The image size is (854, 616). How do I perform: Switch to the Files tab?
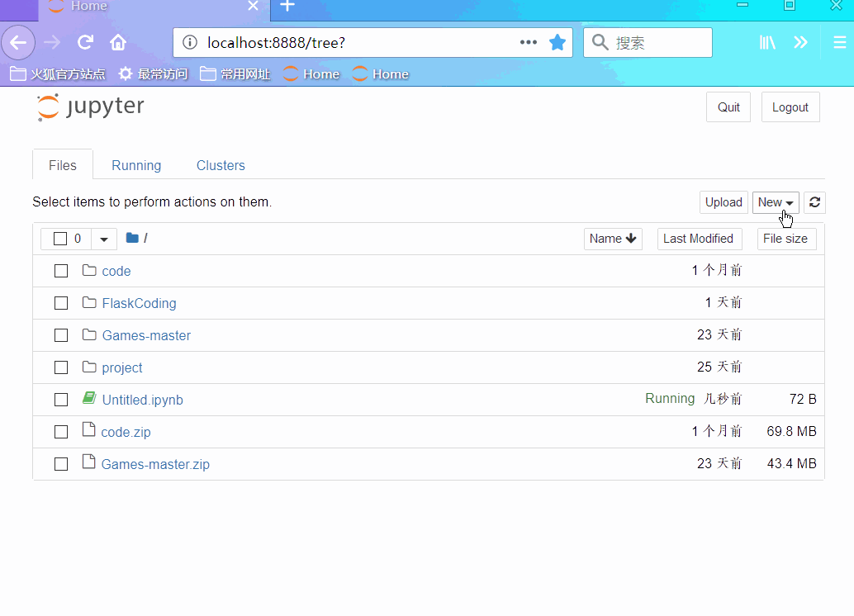pos(63,165)
